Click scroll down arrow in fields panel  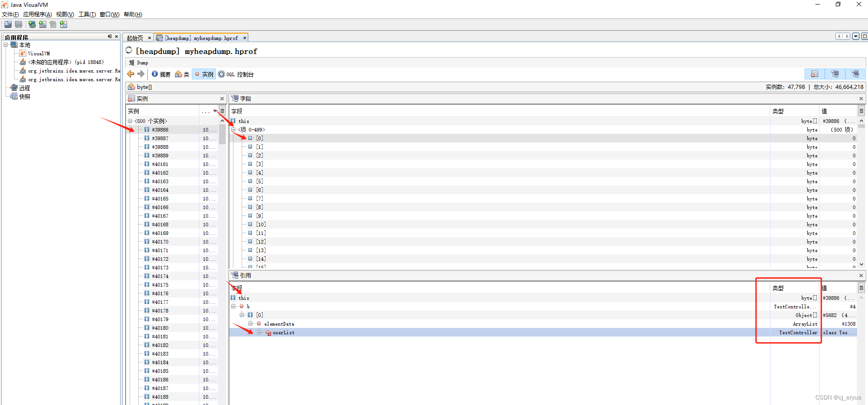point(861,264)
